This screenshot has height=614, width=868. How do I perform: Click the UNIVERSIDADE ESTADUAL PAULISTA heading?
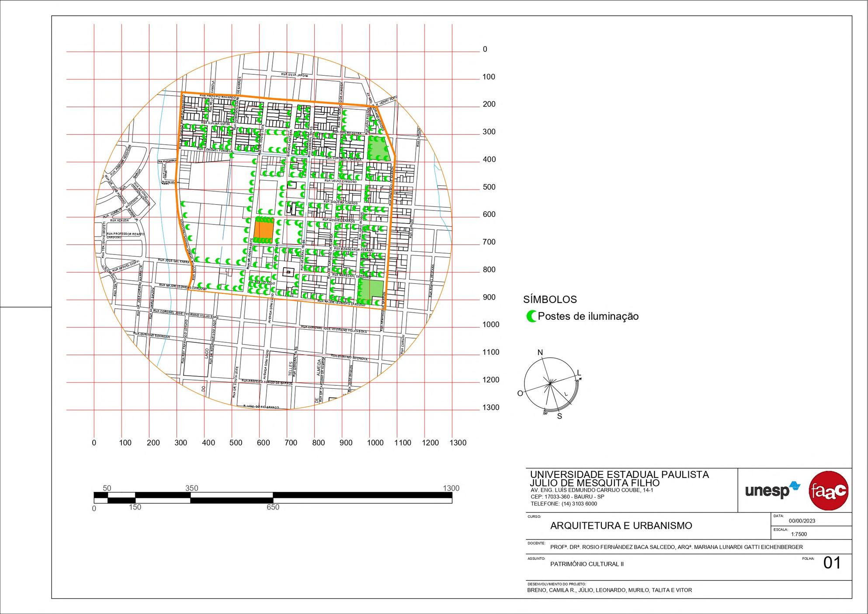[x=619, y=474]
